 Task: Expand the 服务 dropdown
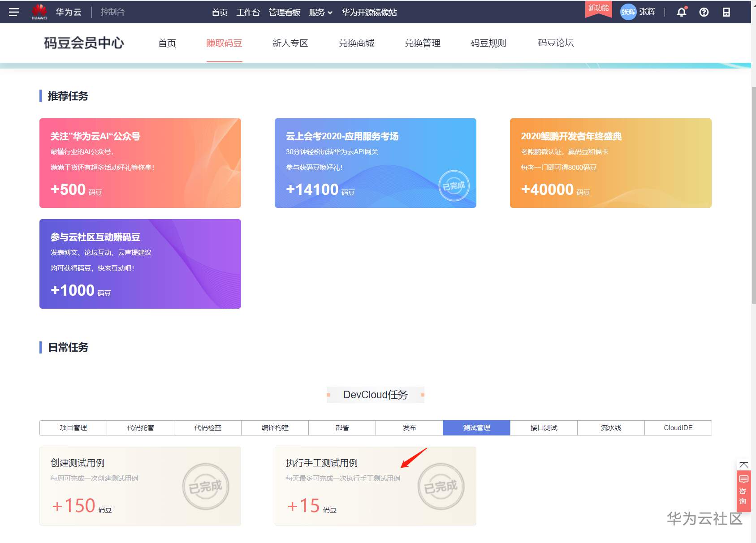tap(320, 12)
